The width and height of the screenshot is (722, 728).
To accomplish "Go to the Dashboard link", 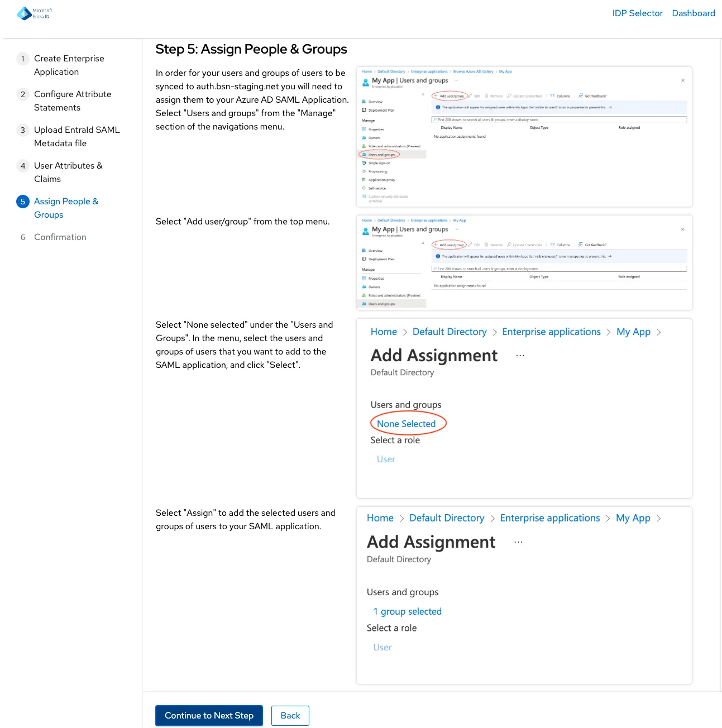I will point(693,13).
